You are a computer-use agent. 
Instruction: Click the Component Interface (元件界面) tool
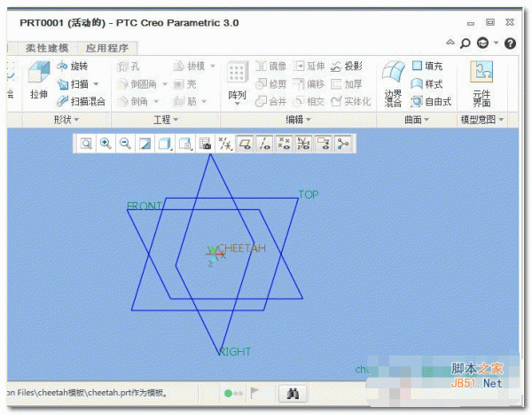point(481,84)
